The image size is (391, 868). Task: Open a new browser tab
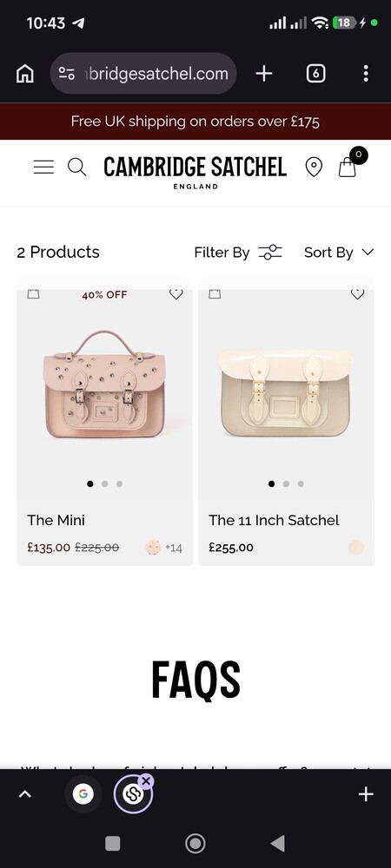(264, 74)
